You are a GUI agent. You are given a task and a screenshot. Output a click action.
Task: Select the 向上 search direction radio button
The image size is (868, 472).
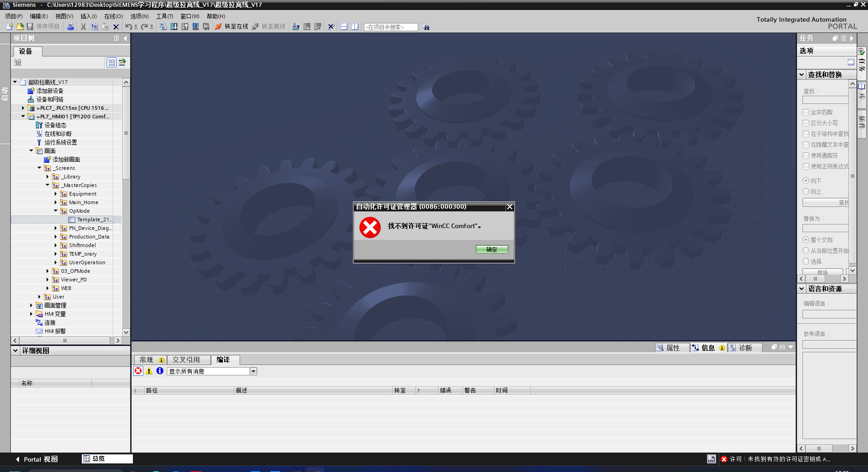806,192
